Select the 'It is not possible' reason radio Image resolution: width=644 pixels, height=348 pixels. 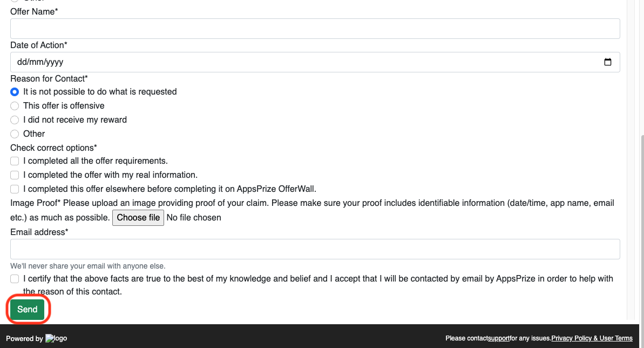tap(15, 92)
